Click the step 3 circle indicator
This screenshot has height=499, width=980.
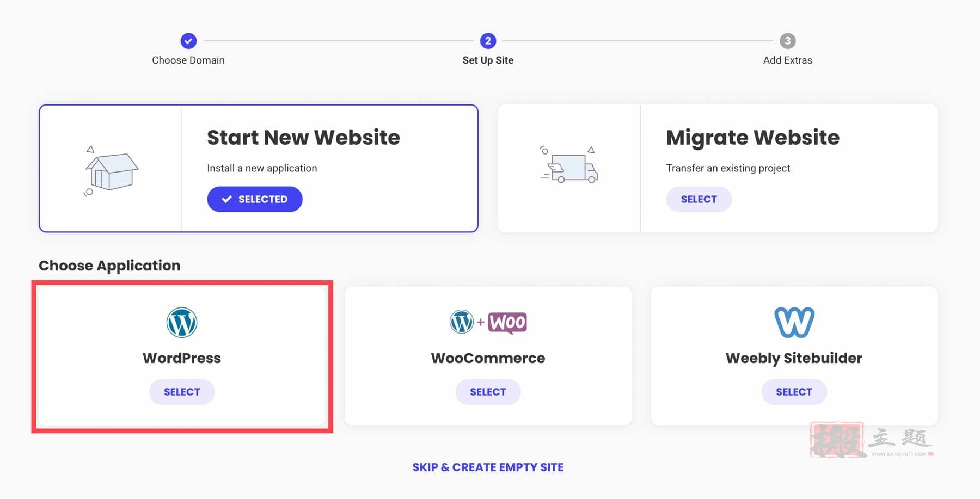(787, 41)
